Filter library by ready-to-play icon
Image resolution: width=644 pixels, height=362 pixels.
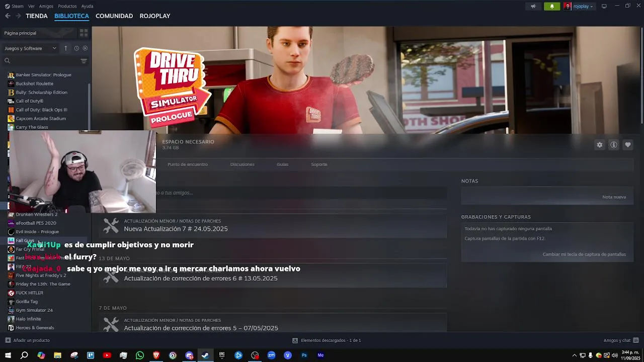pyautogui.click(x=85, y=48)
